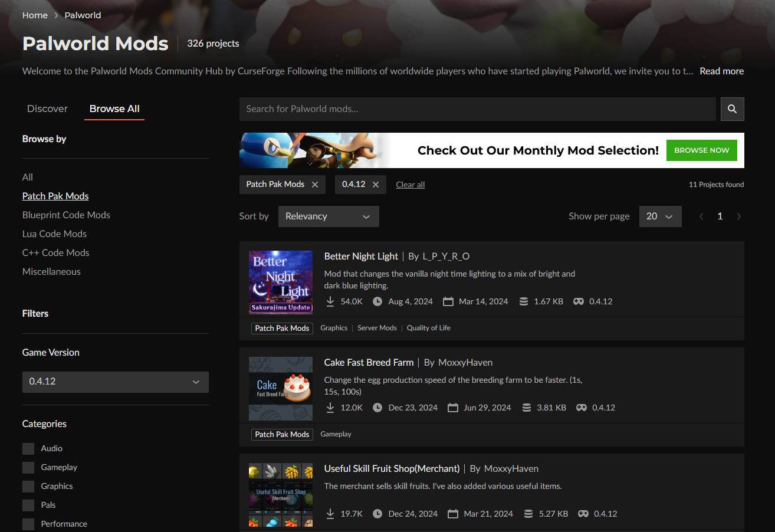Click clock icon on Useful Skill Fruit Shop
Viewport: 775px width, 532px height.
pyautogui.click(x=377, y=514)
